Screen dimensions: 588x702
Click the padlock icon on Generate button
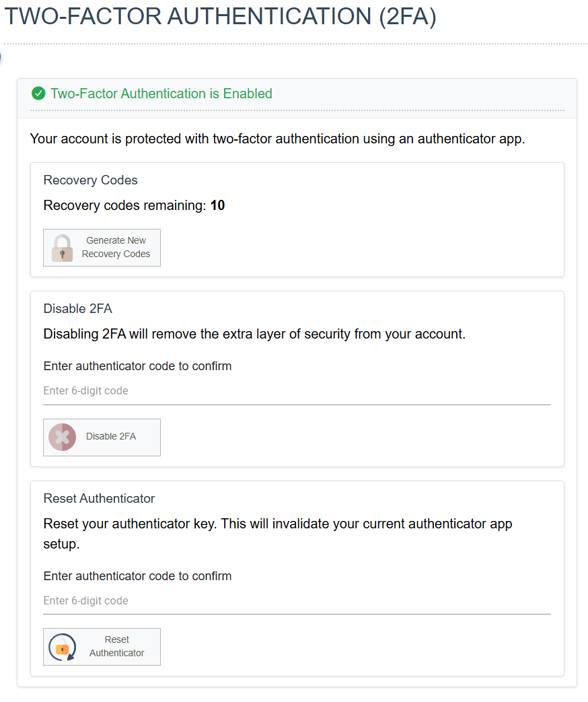click(x=62, y=248)
